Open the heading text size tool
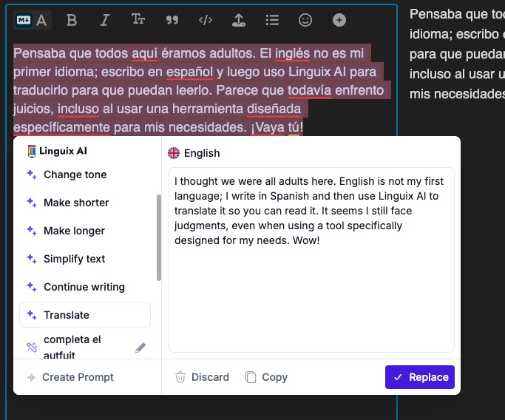This screenshot has height=420, width=505. point(138,19)
